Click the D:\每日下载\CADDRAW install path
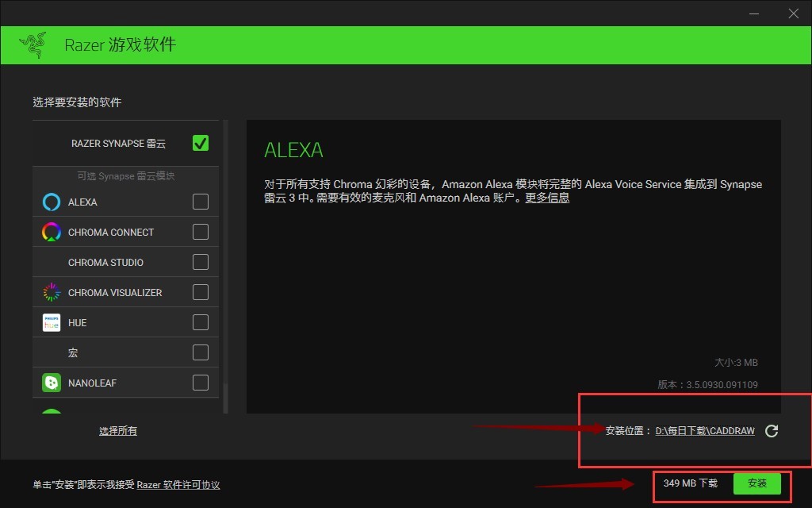 click(x=704, y=431)
